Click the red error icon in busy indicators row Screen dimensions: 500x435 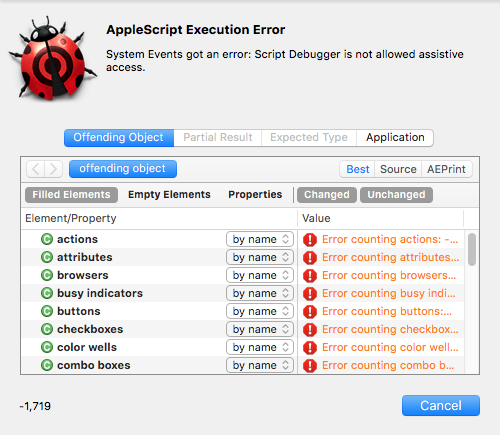(310, 293)
